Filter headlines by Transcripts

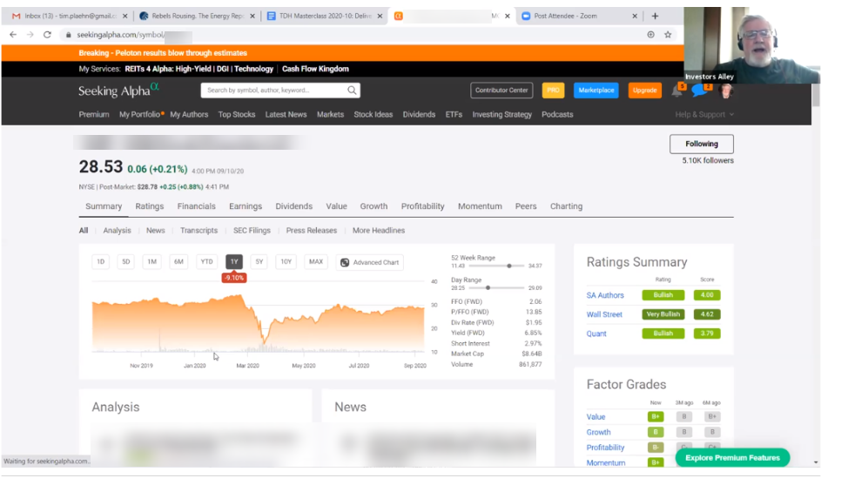pyautogui.click(x=198, y=231)
